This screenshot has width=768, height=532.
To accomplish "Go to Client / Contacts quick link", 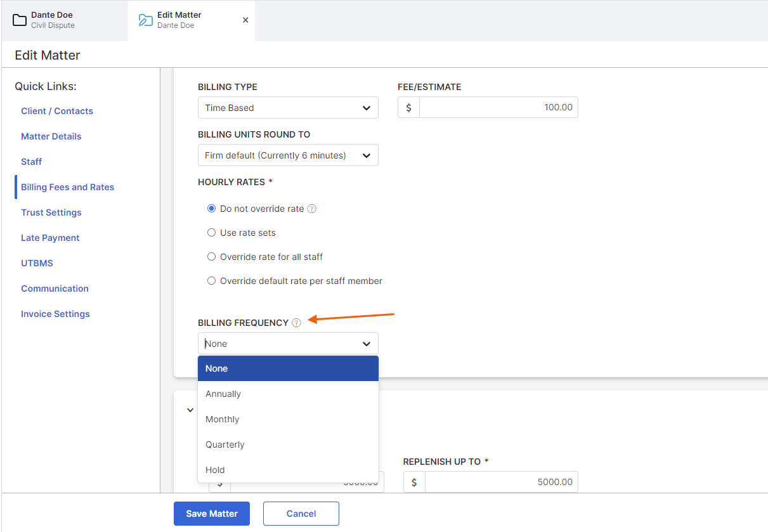I will click(57, 111).
